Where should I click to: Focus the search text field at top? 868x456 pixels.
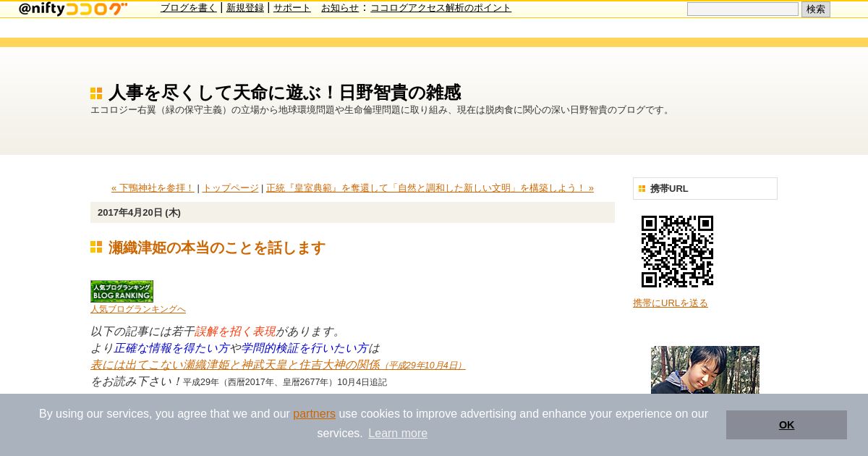(743, 9)
